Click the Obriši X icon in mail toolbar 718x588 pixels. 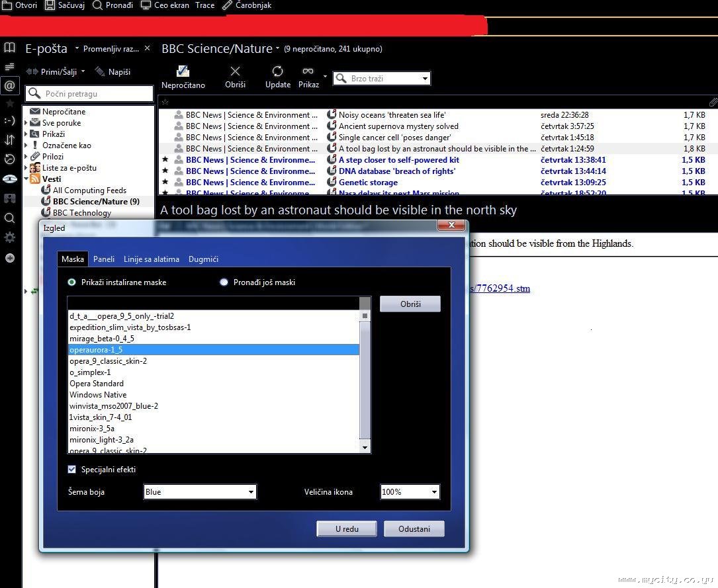tap(235, 71)
